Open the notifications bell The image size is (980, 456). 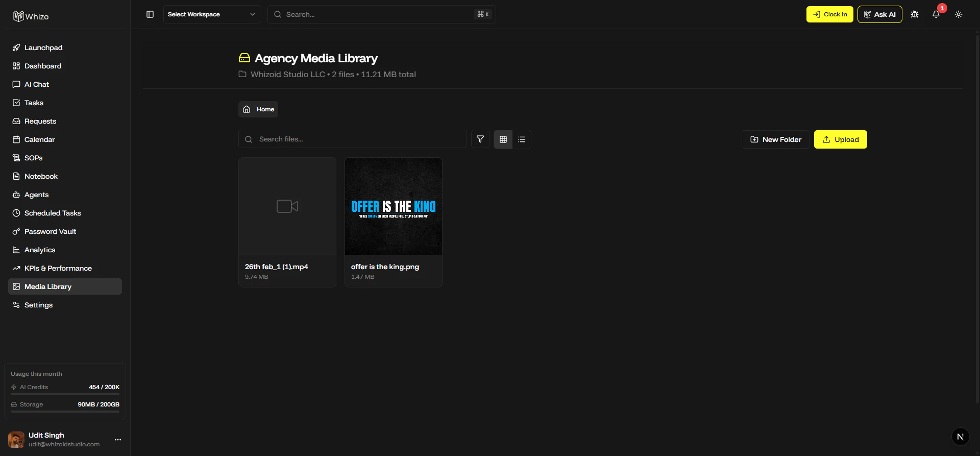(936, 14)
